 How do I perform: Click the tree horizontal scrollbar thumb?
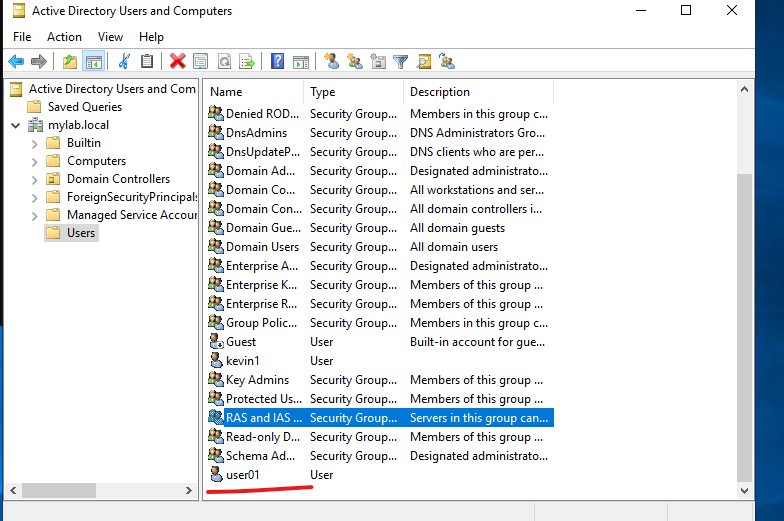[x=58, y=490]
